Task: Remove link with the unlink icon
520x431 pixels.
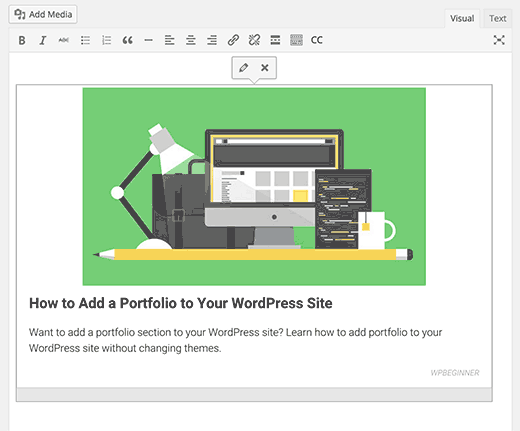Action: [254, 40]
